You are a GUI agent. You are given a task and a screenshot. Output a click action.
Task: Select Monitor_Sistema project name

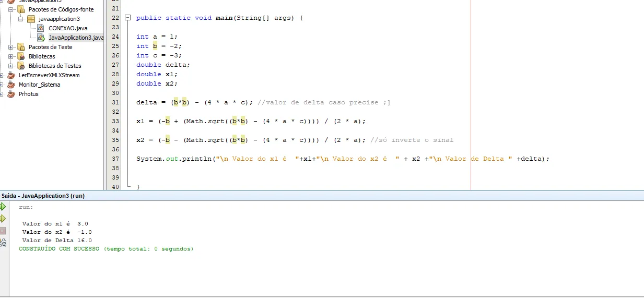39,85
